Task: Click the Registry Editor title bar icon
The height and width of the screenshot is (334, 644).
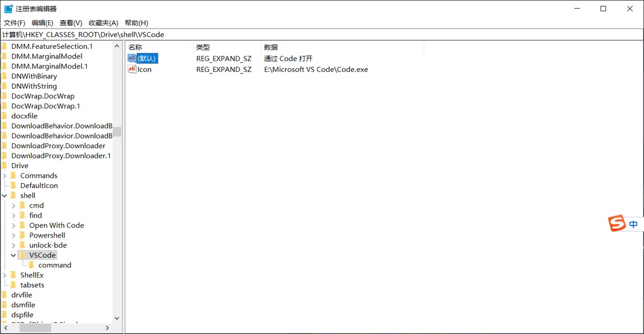Action: tap(9, 9)
